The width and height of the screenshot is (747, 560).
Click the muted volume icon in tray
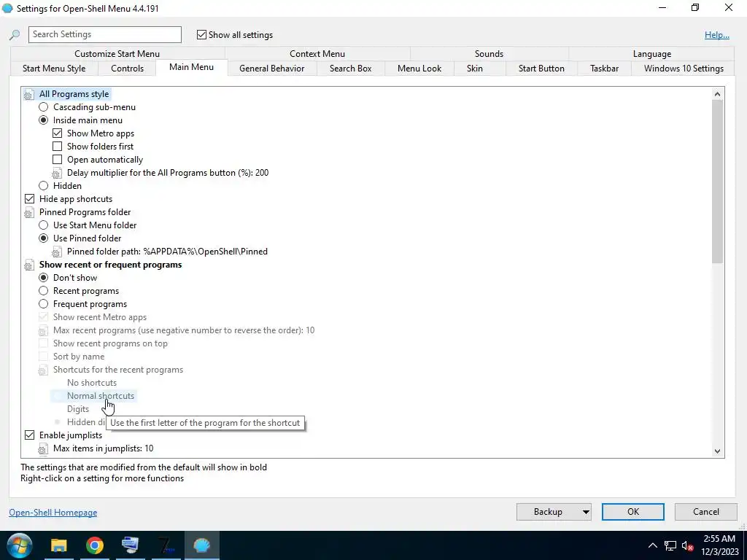(x=687, y=545)
